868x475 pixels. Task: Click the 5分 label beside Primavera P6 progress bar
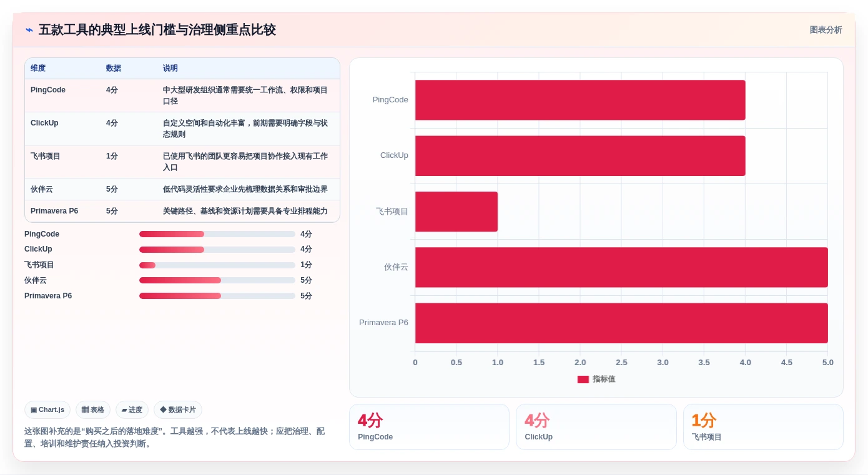306,296
